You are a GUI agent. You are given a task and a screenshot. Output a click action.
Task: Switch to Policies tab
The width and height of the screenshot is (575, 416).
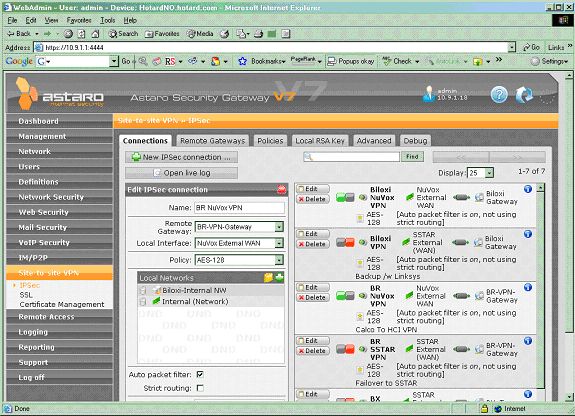click(x=270, y=141)
